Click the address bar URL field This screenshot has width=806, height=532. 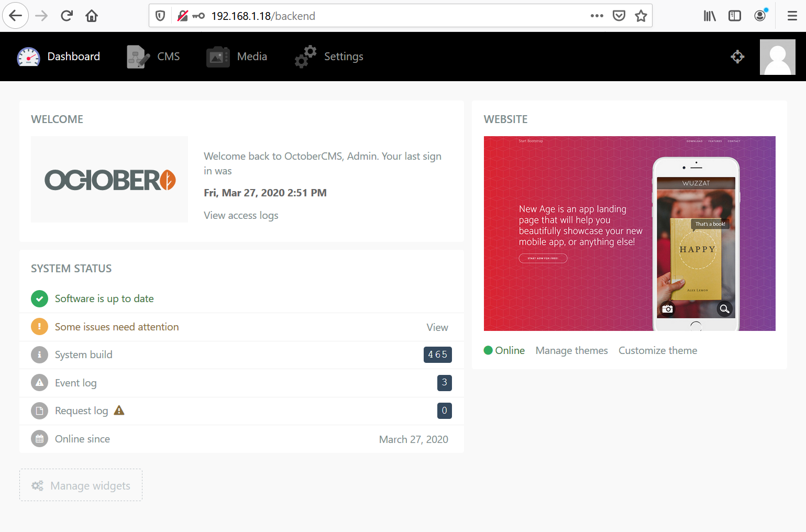(x=393, y=16)
